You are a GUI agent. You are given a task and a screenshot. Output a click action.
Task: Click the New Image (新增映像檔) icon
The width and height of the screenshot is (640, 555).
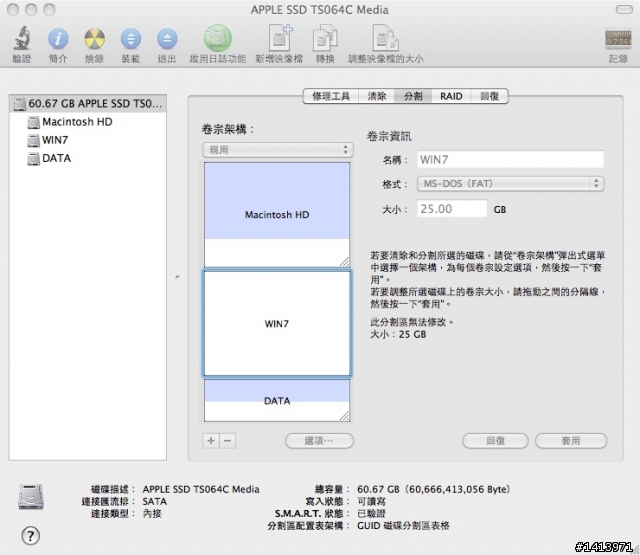point(280,38)
